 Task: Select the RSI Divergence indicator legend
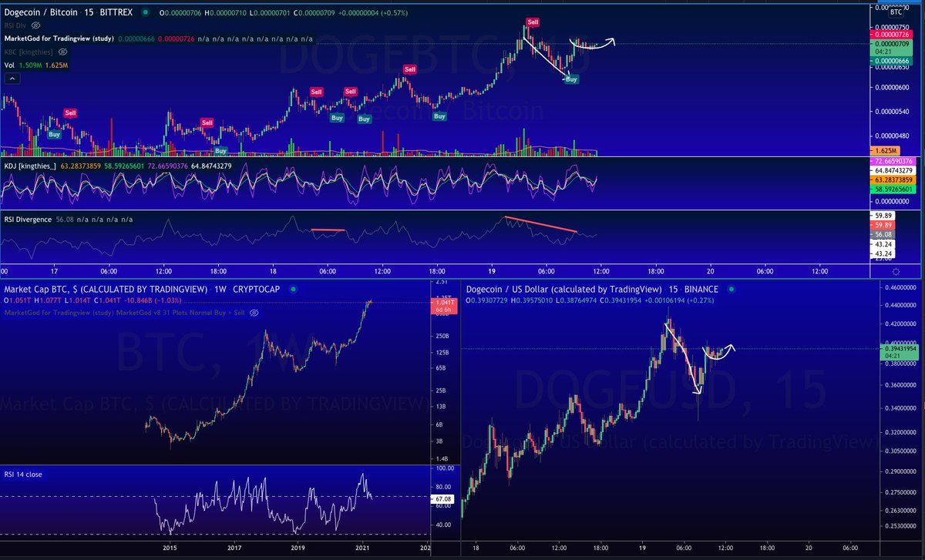point(28,220)
